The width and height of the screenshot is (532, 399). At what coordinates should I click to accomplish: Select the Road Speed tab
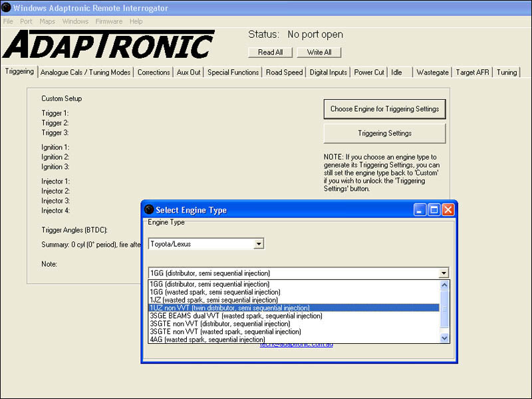[x=284, y=72]
